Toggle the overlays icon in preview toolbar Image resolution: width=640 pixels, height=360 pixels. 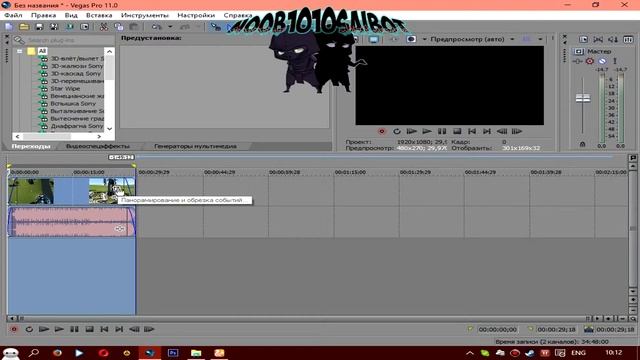(x=527, y=39)
